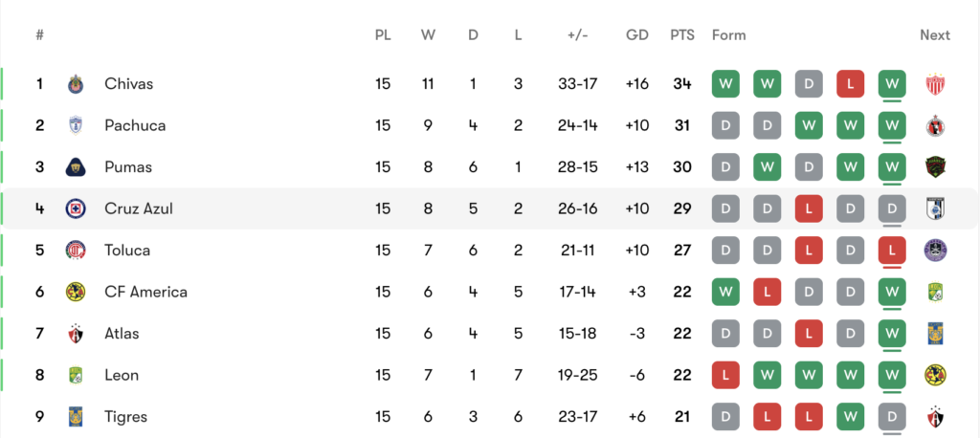Click the Toluca club badge

click(76, 251)
